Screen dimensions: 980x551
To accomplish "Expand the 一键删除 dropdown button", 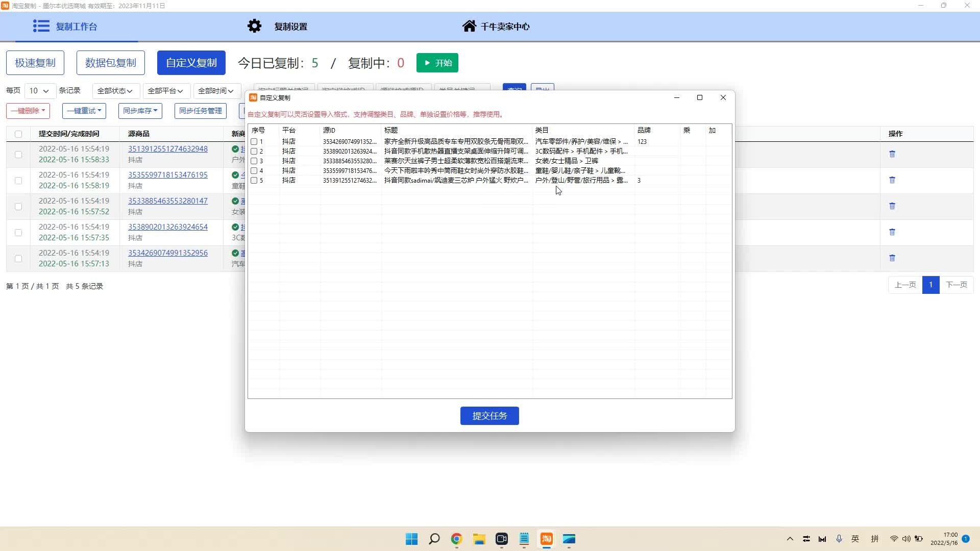I will coord(28,111).
